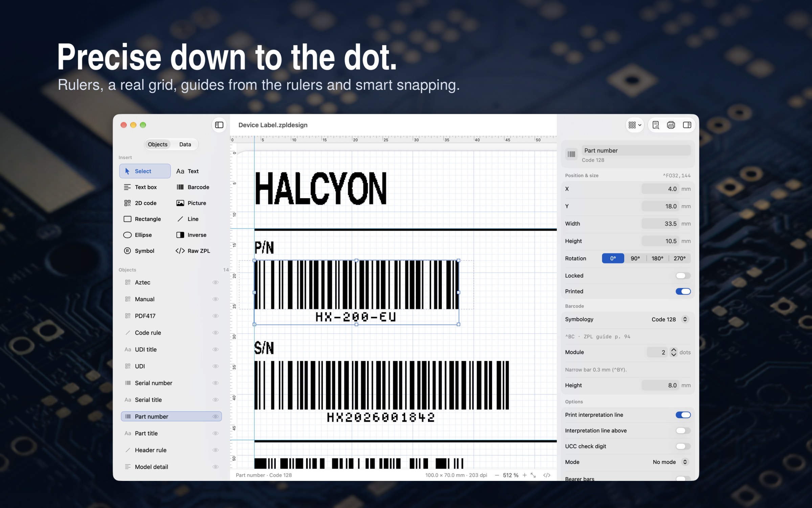The image size is (812, 508).
Task: Set rotation to 90°
Action: 635,258
